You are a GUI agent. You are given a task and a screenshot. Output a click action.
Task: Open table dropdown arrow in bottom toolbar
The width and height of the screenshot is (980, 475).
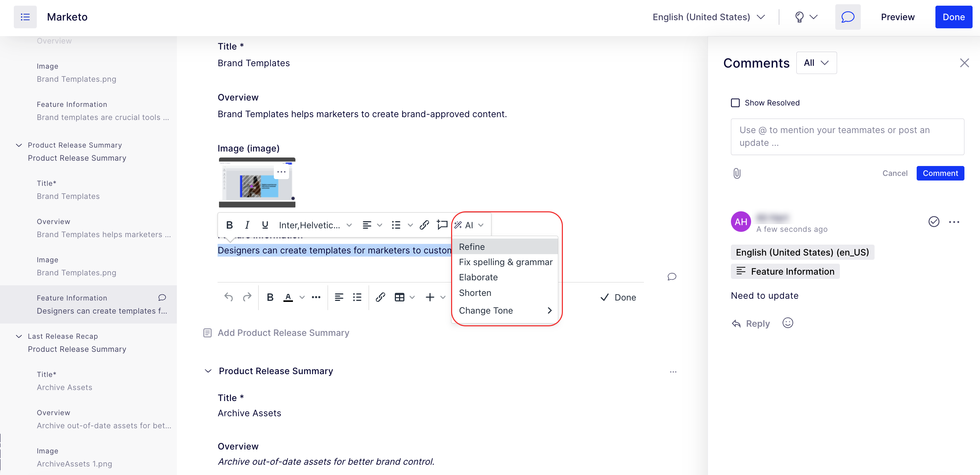412,297
